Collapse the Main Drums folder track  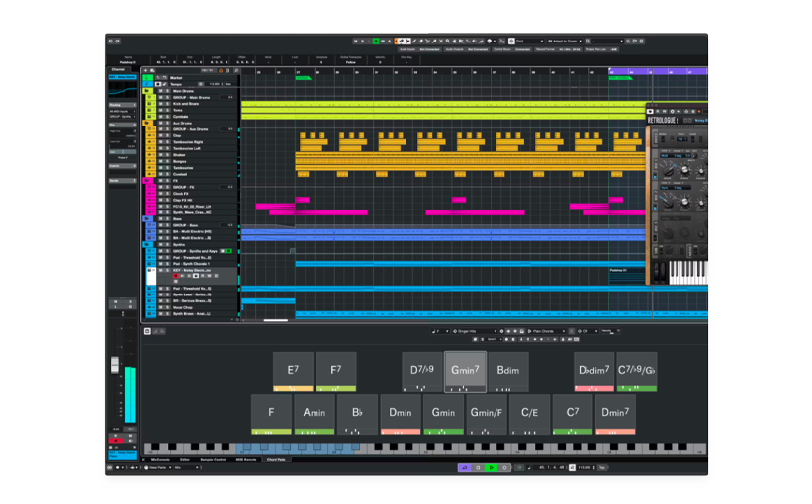tap(148, 91)
